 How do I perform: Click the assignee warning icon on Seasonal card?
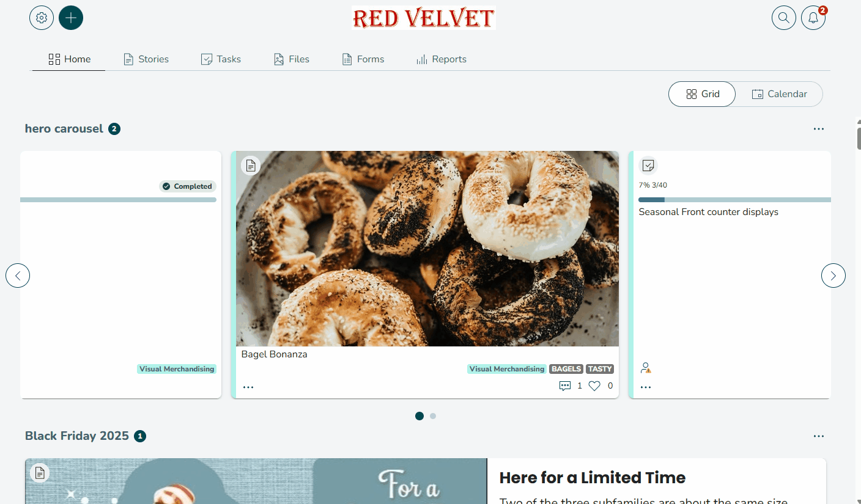click(x=646, y=368)
